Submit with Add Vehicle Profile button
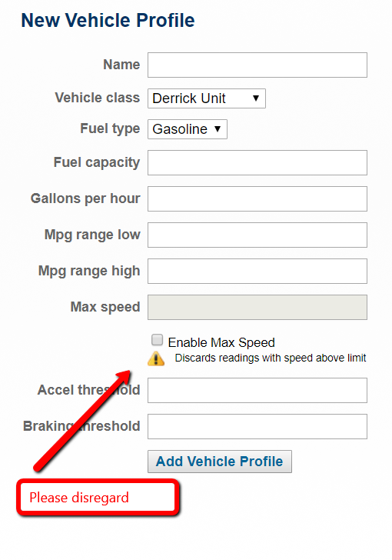This screenshot has height=560, width=392. pyautogui.click(x=220, y=462)
